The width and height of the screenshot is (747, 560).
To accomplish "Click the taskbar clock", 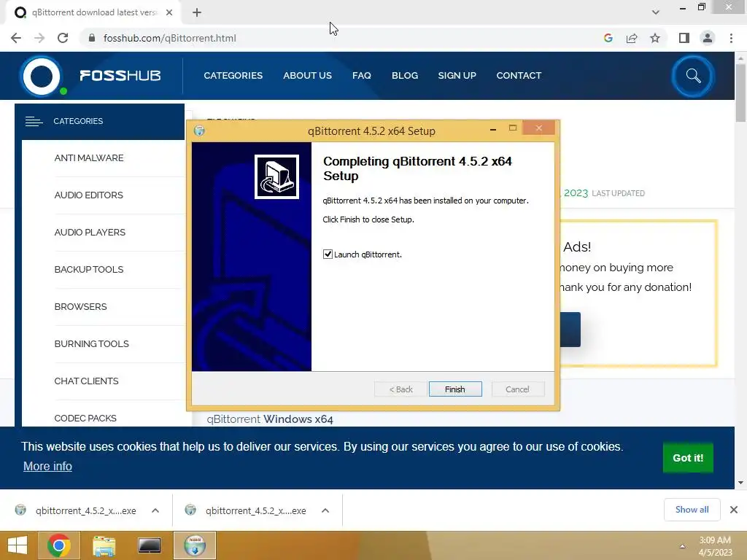I will pos(715,546).
